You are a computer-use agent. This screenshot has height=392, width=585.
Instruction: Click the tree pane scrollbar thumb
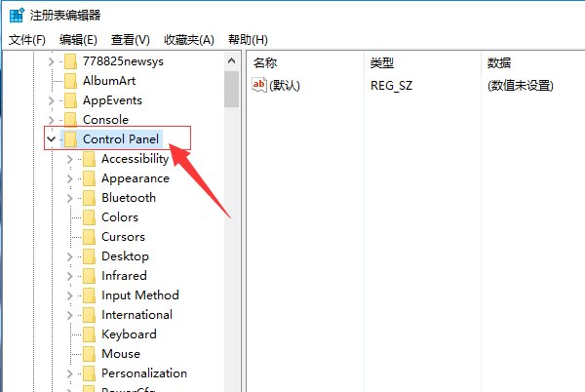pos(232,89)
